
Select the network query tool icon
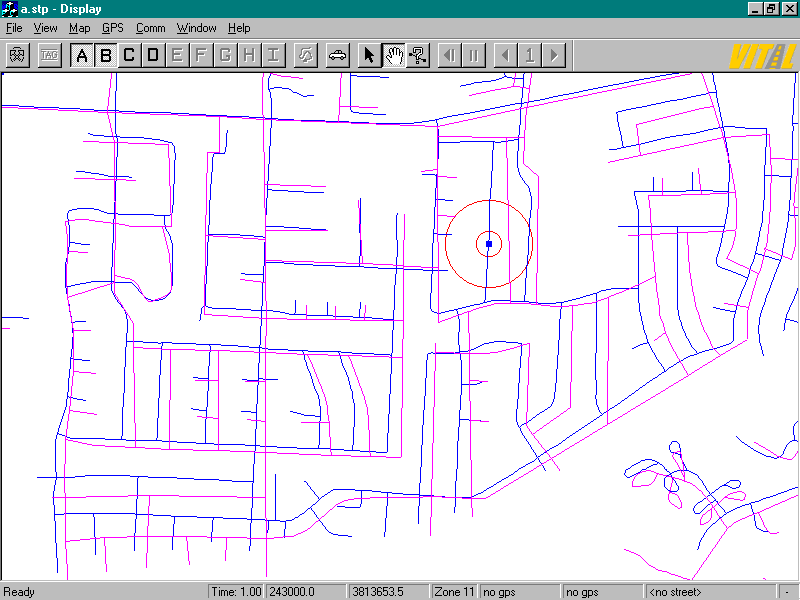418,55
